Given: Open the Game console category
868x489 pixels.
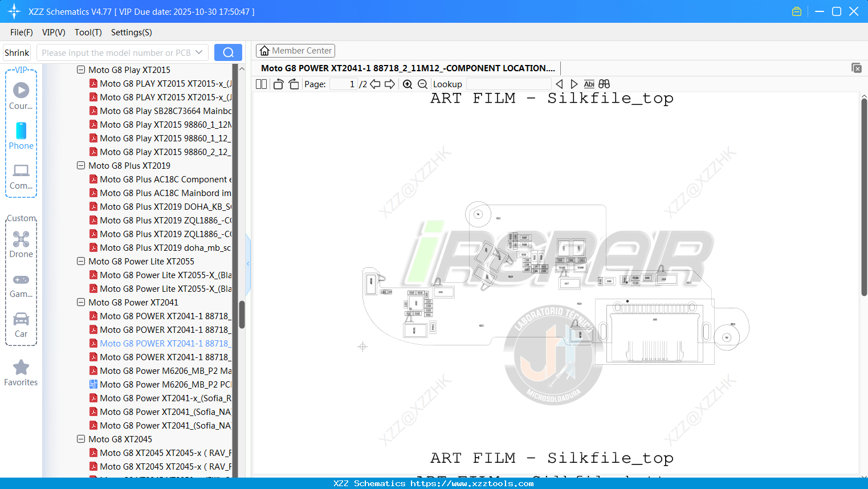Looking at the screenshot, I should 21,286.
